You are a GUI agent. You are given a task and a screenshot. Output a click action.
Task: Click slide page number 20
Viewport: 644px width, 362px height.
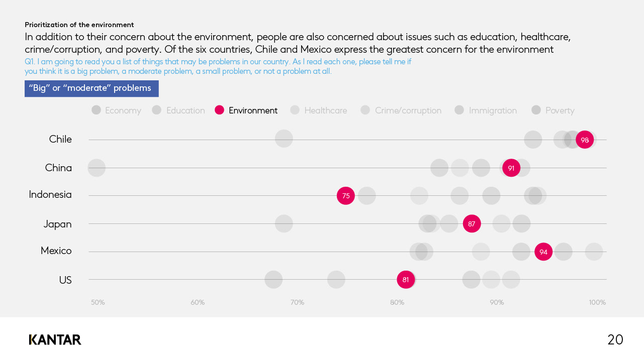coord(615,340)
